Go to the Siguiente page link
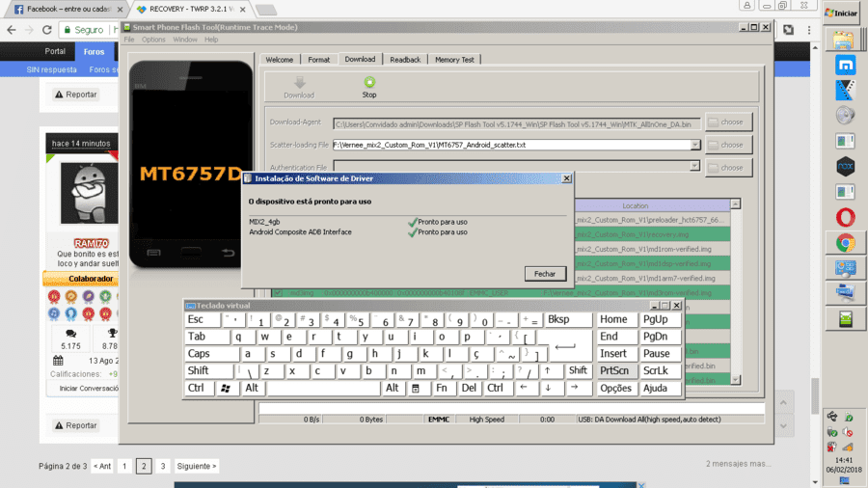868x488 pixels. (197, 466)
